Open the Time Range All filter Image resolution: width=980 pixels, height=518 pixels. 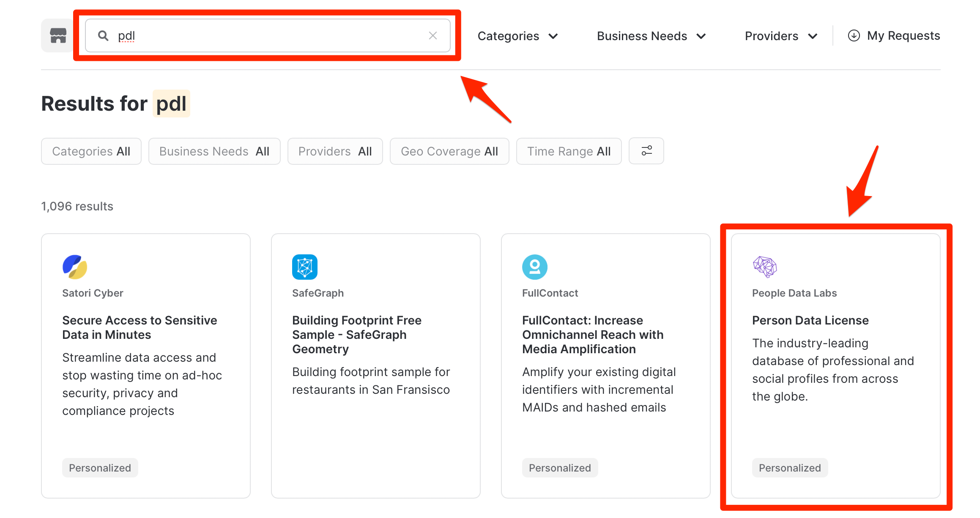[569, 151]
